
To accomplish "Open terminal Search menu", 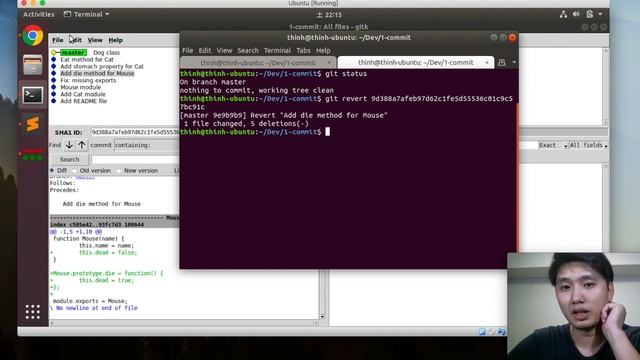I will click(x=248, y=51).
